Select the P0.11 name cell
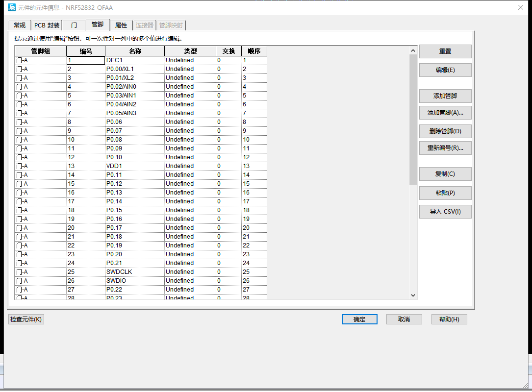The height and width of the screenshot is (392, 532). tap(135, 175)
